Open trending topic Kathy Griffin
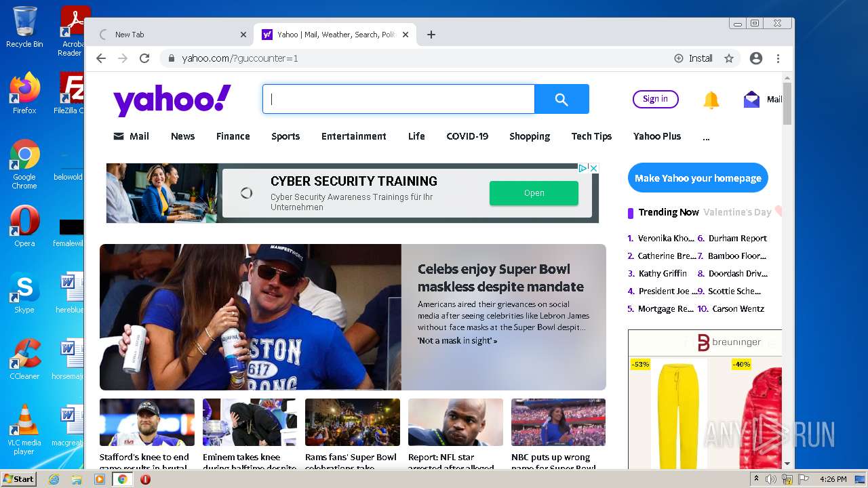 (663, 274)
